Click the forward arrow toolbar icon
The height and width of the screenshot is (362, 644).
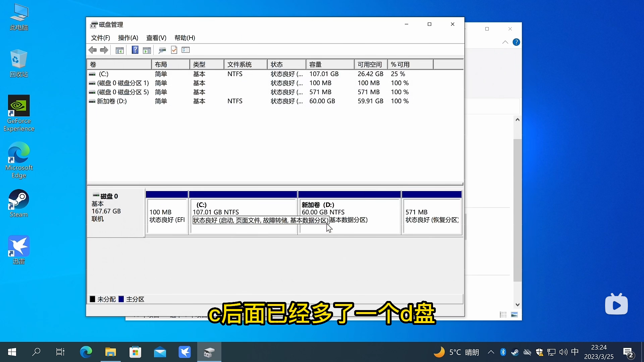[x=104, y=50]
